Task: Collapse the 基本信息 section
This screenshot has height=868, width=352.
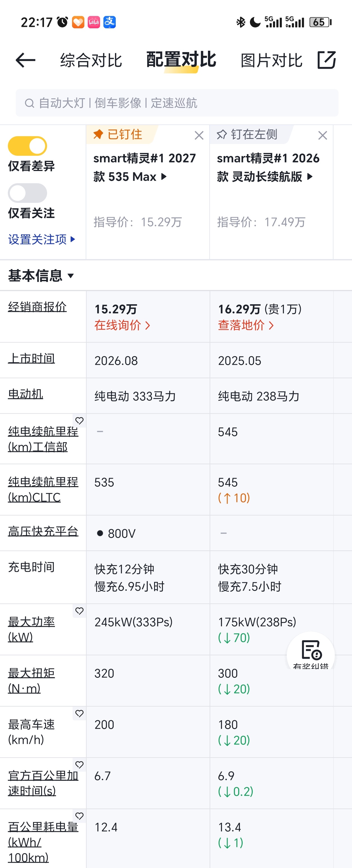Action: click(41, 276)
